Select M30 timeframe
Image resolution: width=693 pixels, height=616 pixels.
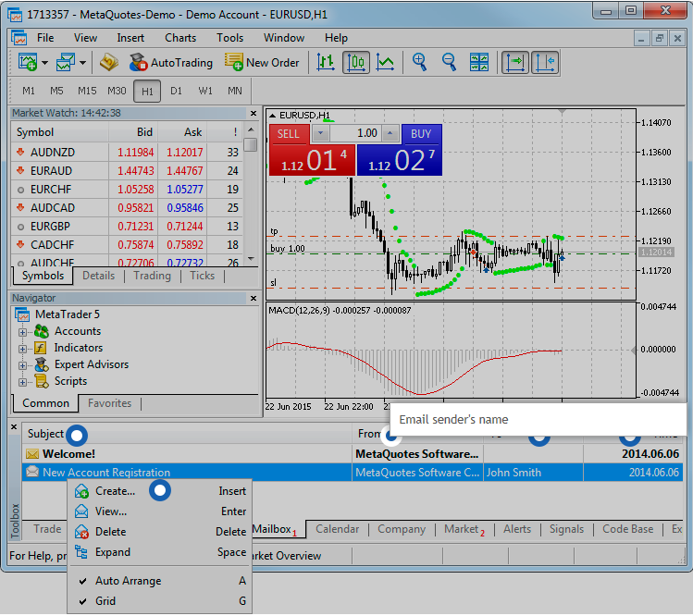point(117,91)
